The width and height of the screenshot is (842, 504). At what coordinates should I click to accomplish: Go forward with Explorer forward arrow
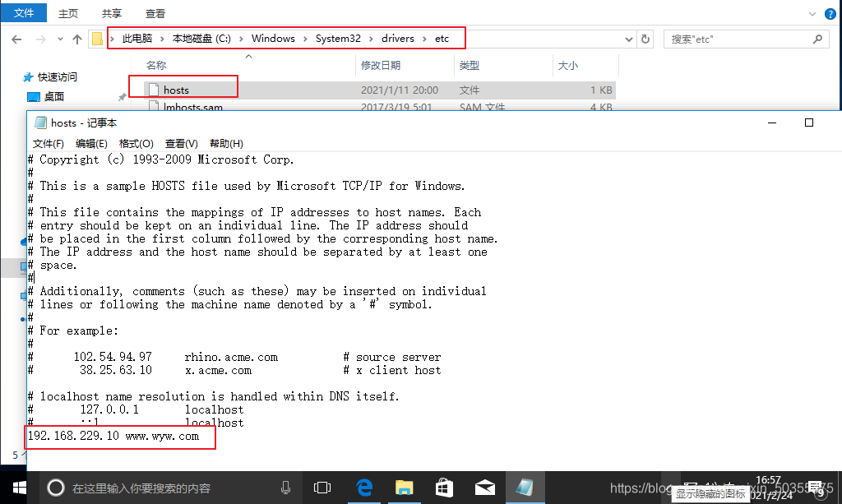pos(41,39)
